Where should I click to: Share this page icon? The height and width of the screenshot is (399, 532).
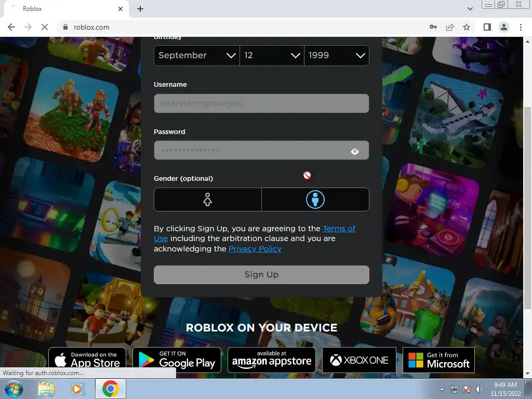coord(450,27)
